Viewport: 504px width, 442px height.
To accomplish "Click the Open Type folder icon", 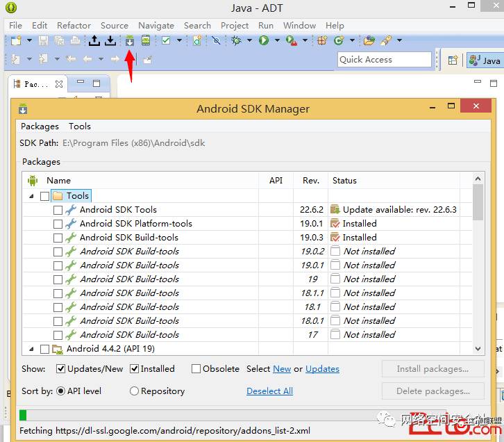I will (369, 40).
